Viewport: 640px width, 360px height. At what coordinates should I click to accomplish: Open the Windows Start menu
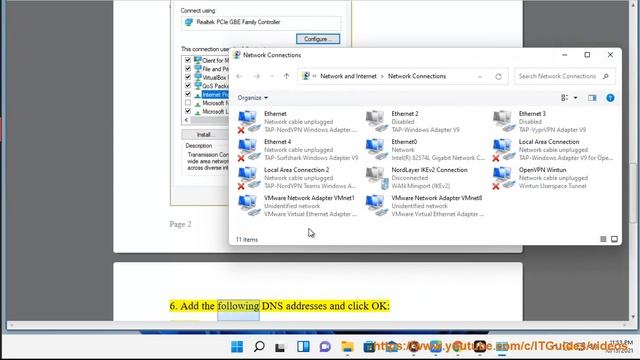point(237,347)
